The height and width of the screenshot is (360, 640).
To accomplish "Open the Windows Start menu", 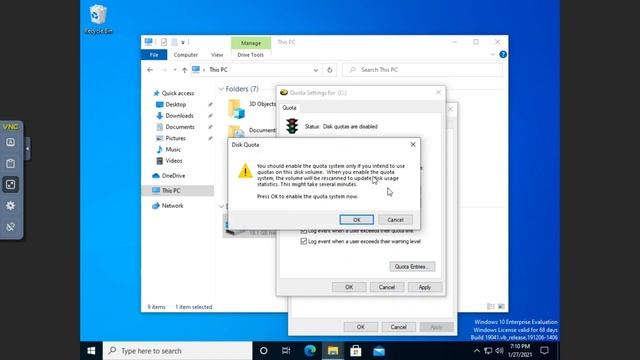I will click(x=91, y=351).
